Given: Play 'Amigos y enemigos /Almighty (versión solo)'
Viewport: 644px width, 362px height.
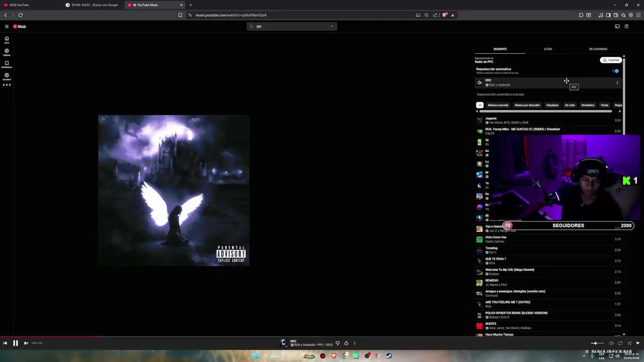Looking at the screenshot, I should 548,293.
